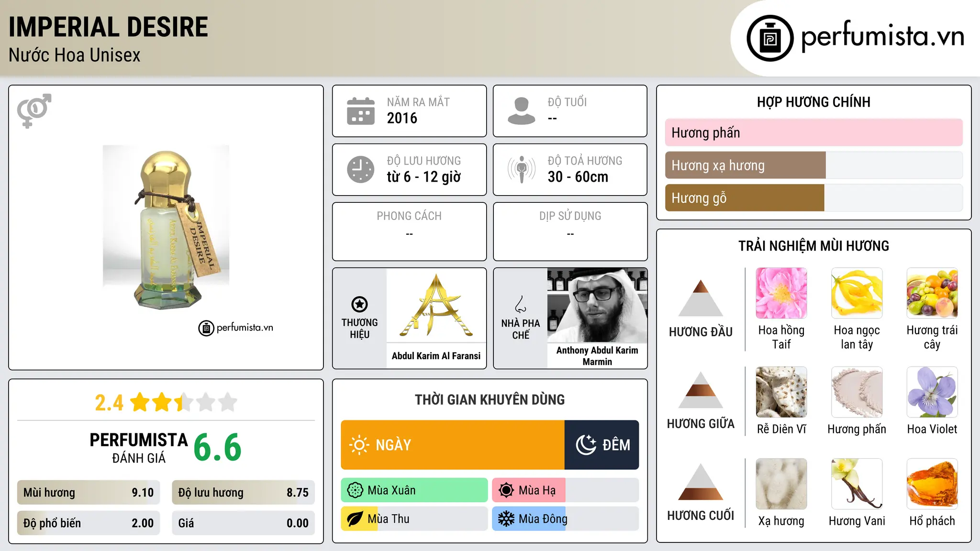This screenshot has width=980, height=551.
Task: Click the sun icon for Mùa Hạ
Action: [x=506, y=490]
